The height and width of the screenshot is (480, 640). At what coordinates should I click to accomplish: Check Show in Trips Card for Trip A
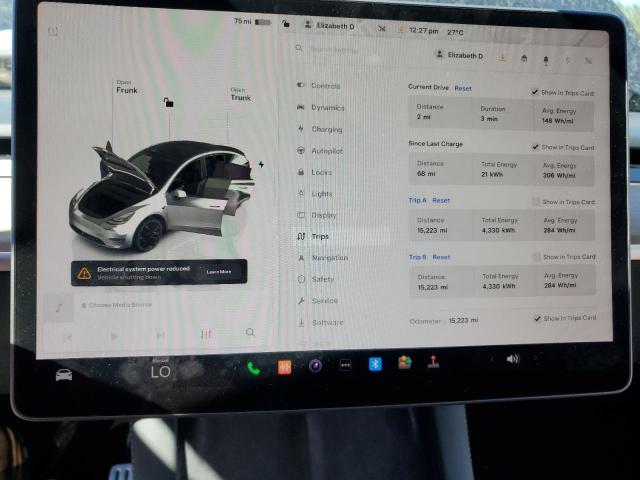536,202
